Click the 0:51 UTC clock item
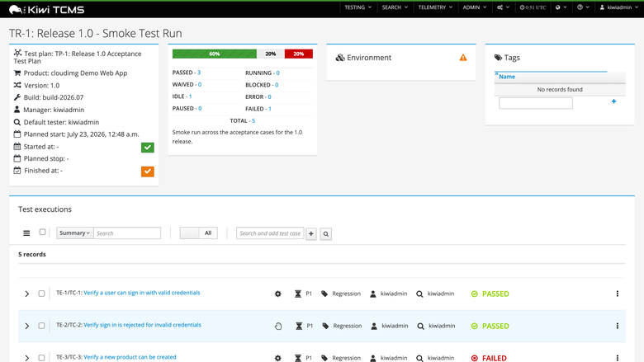 point(533,7)
